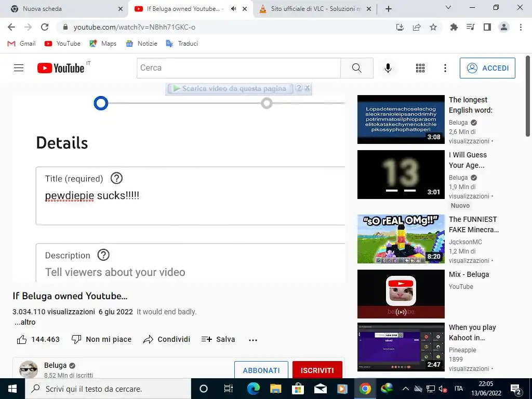Image resolution: width=532 pixels, height=399 pixels.
Task: Open the YouTube hamburger guide menu
Action: [x=19, y=68]
